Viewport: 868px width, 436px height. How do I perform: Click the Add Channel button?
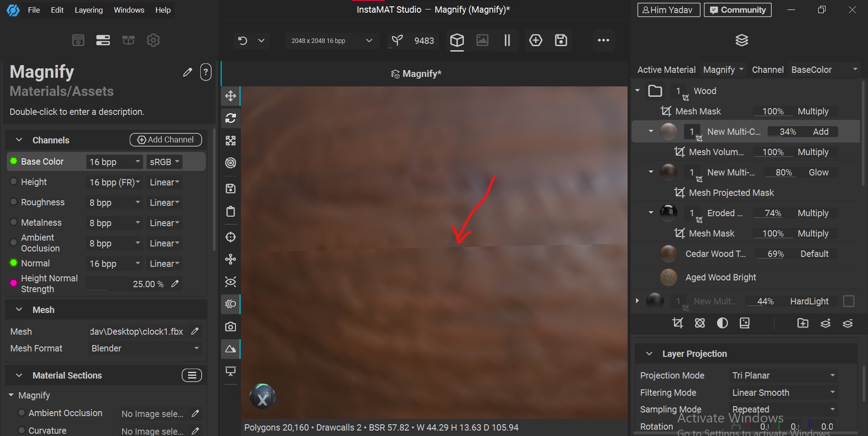(x=165, y=140)
